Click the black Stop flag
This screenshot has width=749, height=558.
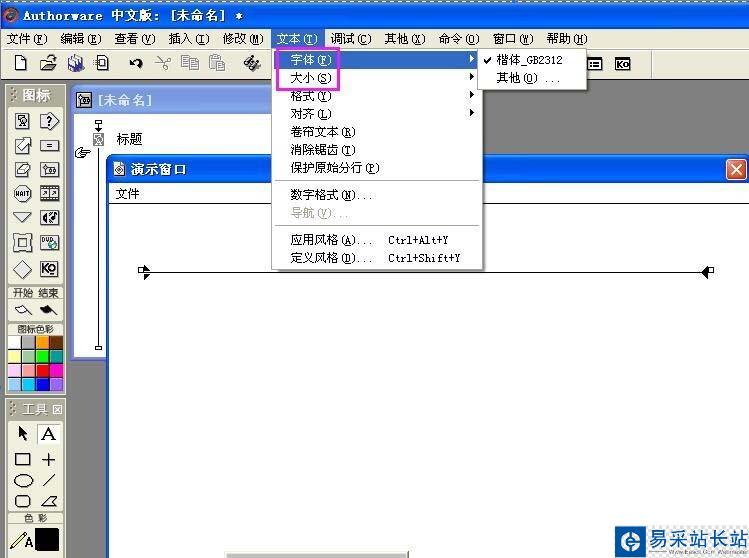[48, 311]
